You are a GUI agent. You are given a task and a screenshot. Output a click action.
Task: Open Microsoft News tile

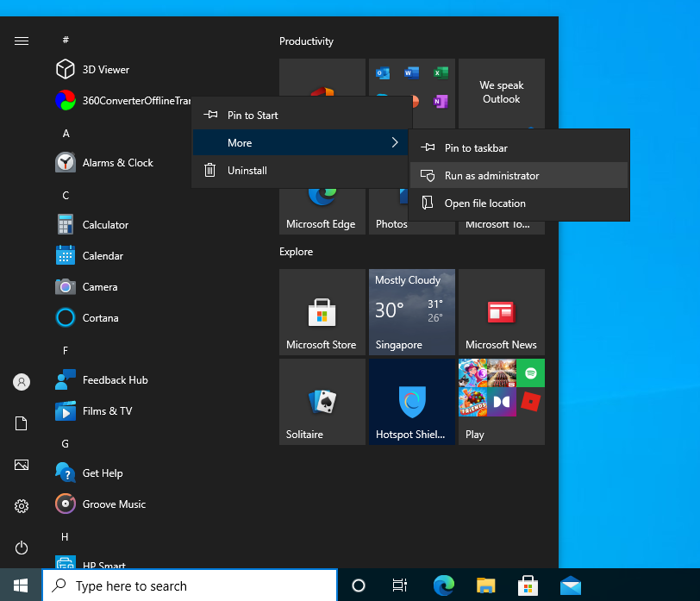click(502, 312)
